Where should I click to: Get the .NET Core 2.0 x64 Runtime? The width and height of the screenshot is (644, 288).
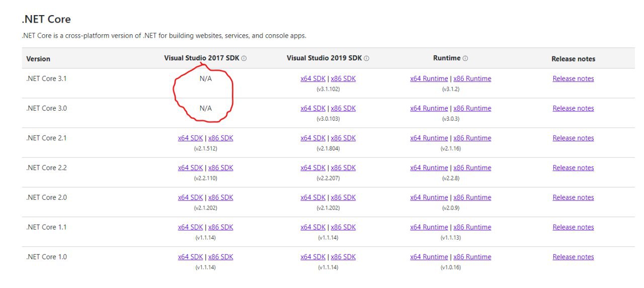[429, 197]
